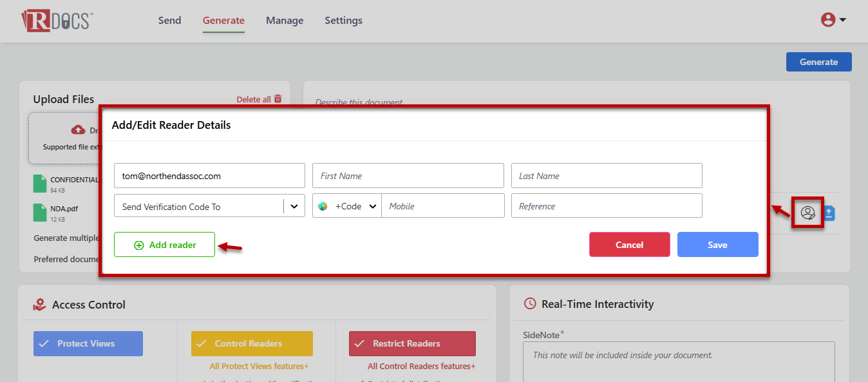Click the trash icon beside Delete all
The image size is (868, 382).
[278, 99]
